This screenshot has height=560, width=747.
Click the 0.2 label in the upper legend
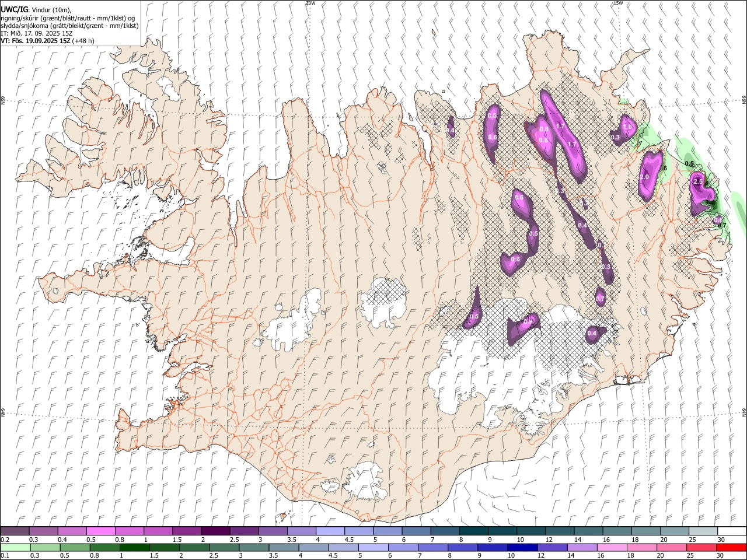point(5,540)
